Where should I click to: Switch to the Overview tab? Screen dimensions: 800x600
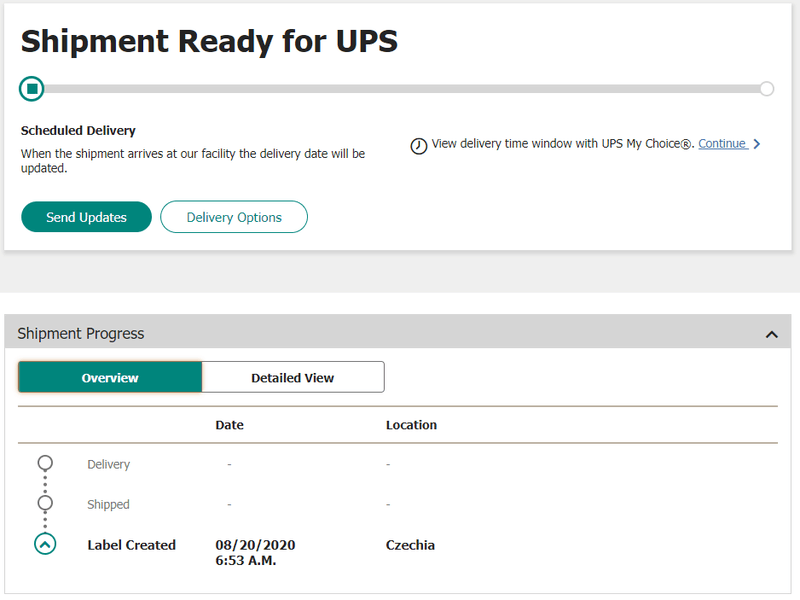(x=110, y=378)
